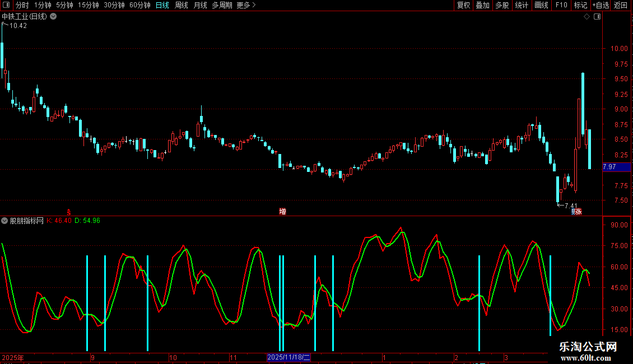Toggle the left sidebar panel icon
The width and height of the screenshot is (633, 364).
(x=7, y=5)
